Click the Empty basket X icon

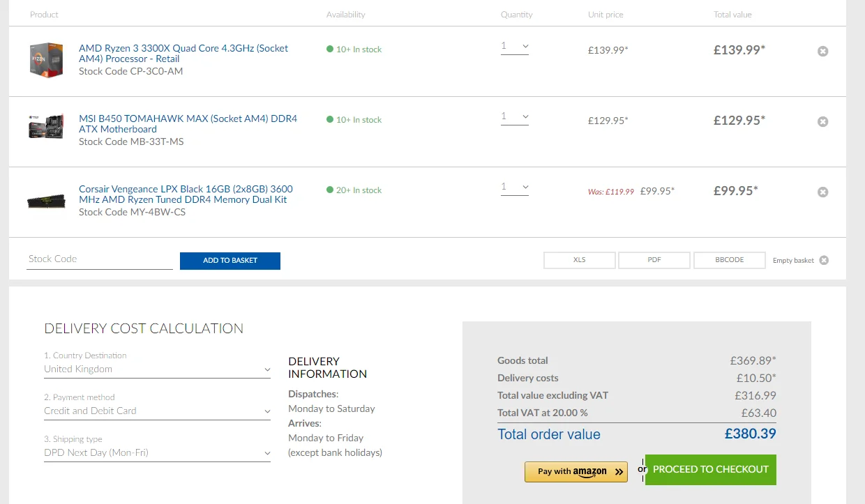824,260
